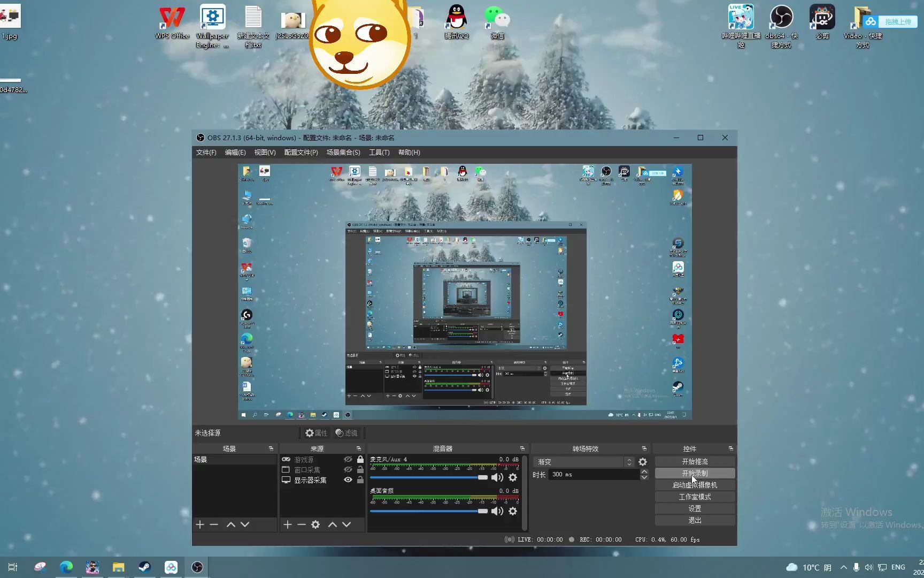Pop out the 来源 dock panel

(x=359, y=448)
